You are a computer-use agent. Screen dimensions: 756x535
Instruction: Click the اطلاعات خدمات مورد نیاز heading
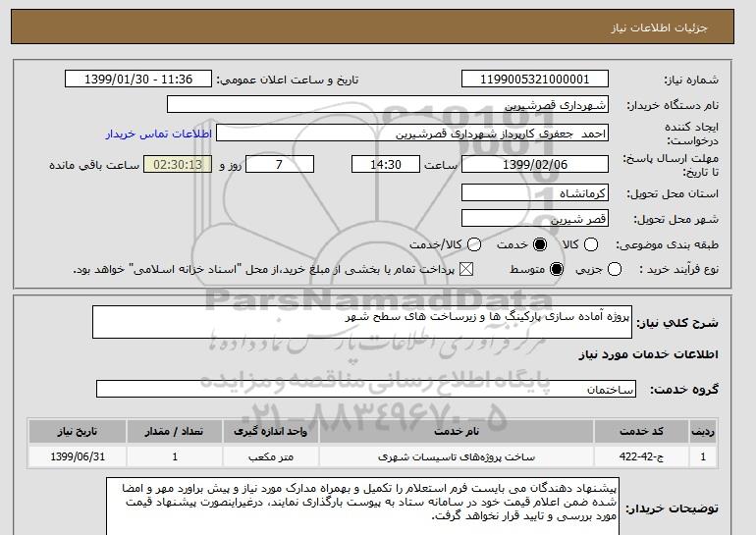648,354
